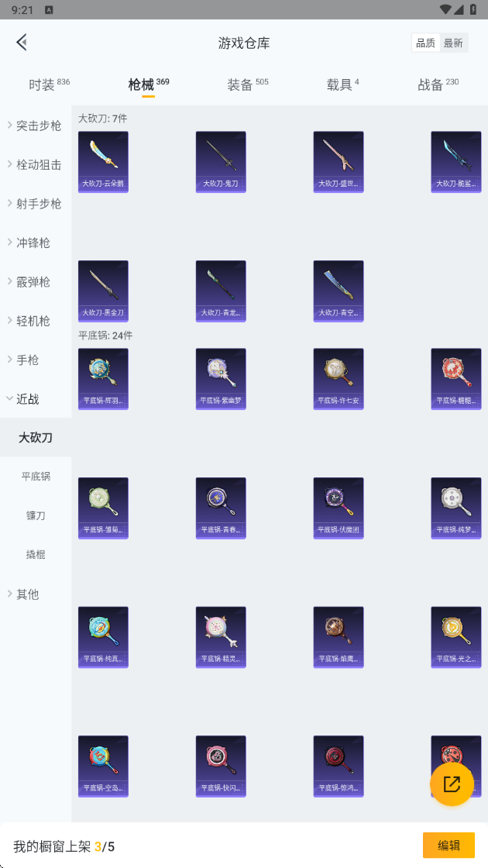The height and width of the screenshot is (868, 488).
Task: Select the 平底锅-青春 pan item
Action: [x=221, y=508]
